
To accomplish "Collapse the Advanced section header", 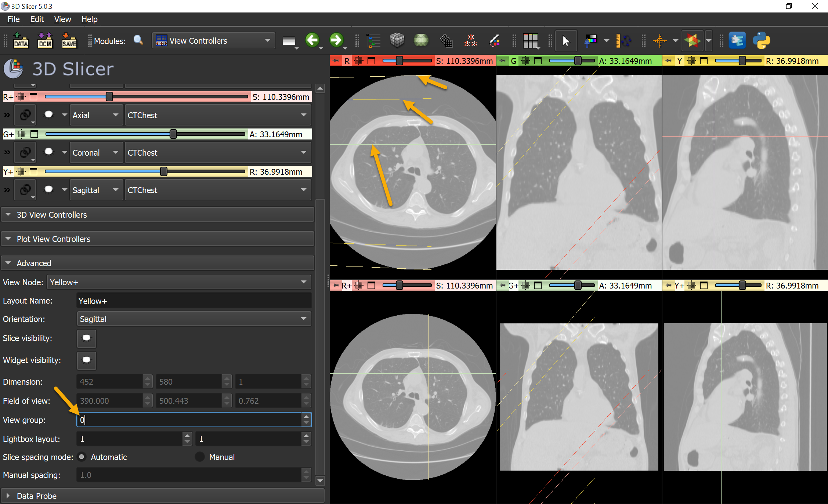I will click(158, 263).
